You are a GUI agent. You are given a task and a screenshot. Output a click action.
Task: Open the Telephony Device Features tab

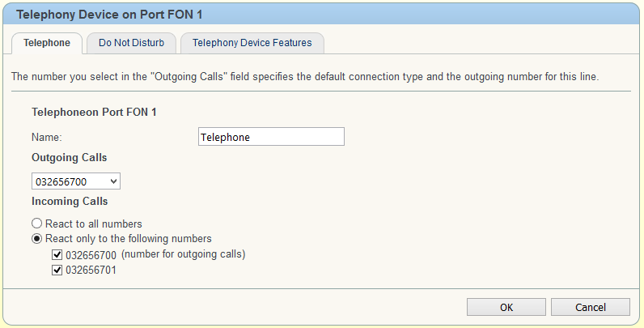tap(252, 43)
